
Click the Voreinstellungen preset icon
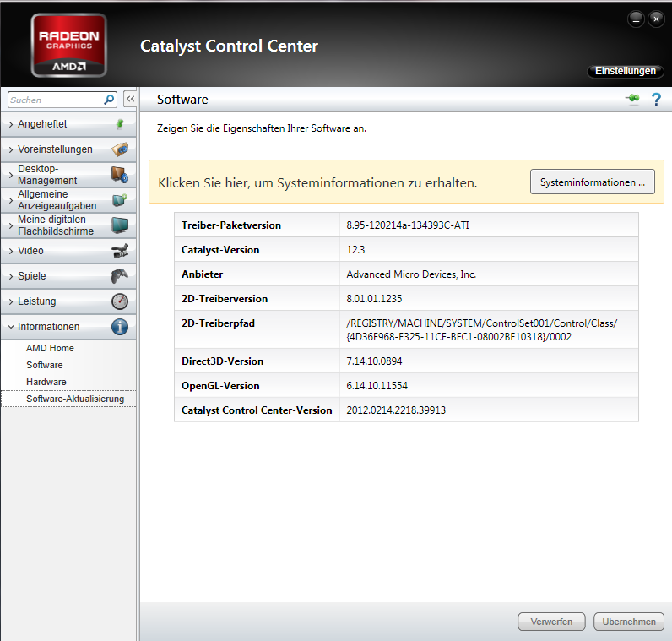click(x=120, y=149)
